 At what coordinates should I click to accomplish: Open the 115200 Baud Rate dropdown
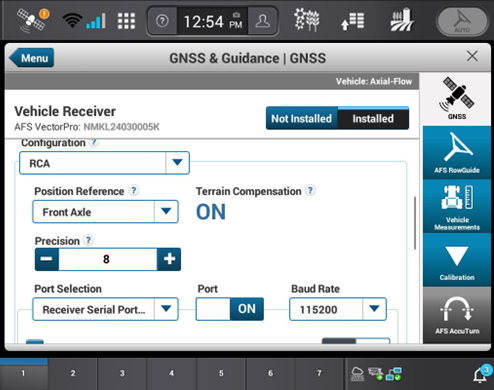tap(338, 309)
